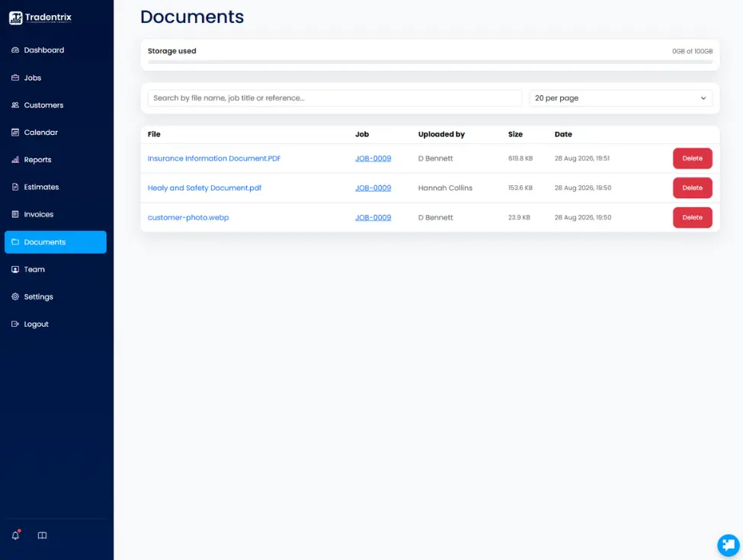Open Invoices in the sidebar
Image resolution: width=743 pixels, height=560 pixels.
tap(56, 214)
